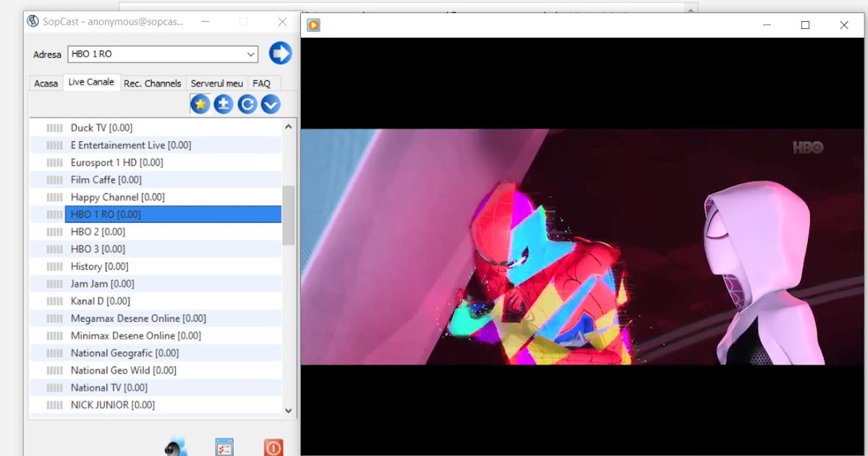
Task: Select National Geo Wild channel
Action: 124,371
